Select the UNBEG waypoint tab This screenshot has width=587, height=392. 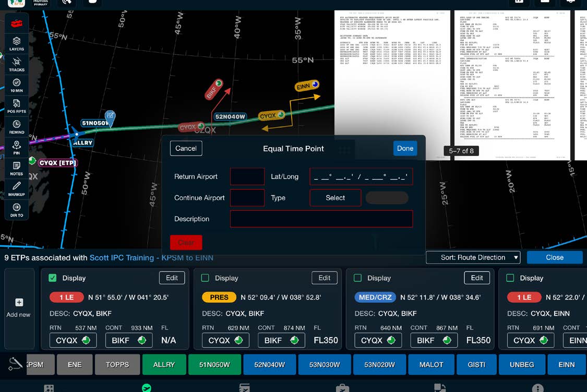point(522,364)
